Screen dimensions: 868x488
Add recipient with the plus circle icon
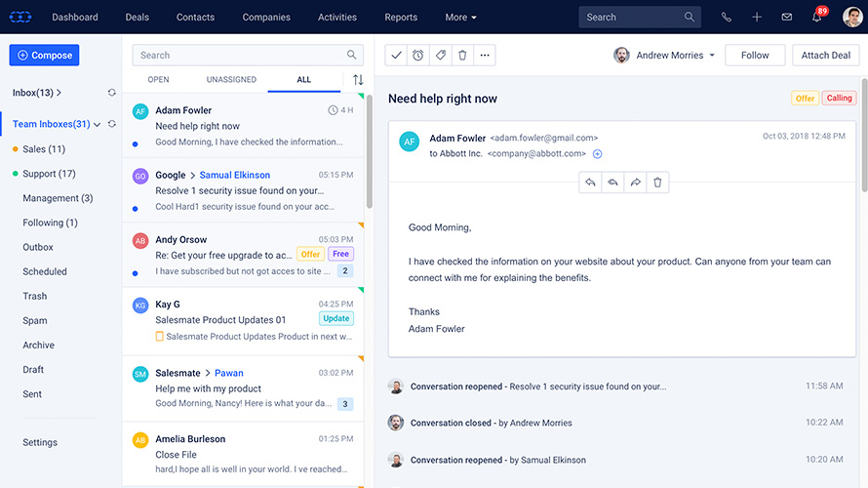tap(597, 154)
